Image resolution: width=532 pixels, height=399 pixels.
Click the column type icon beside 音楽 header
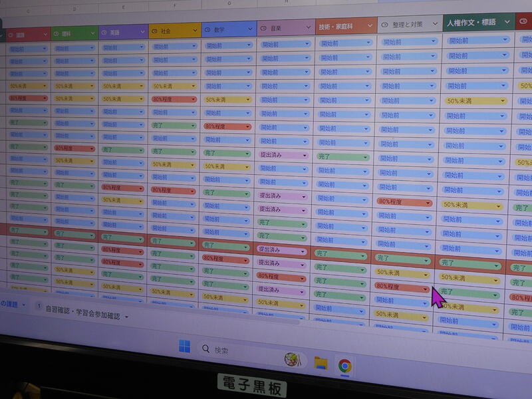pyautogui.click(x=263, y=29)
